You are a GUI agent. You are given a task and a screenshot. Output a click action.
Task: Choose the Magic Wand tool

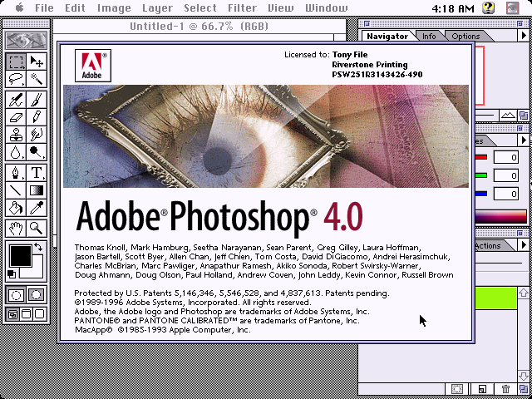point(37,80)
